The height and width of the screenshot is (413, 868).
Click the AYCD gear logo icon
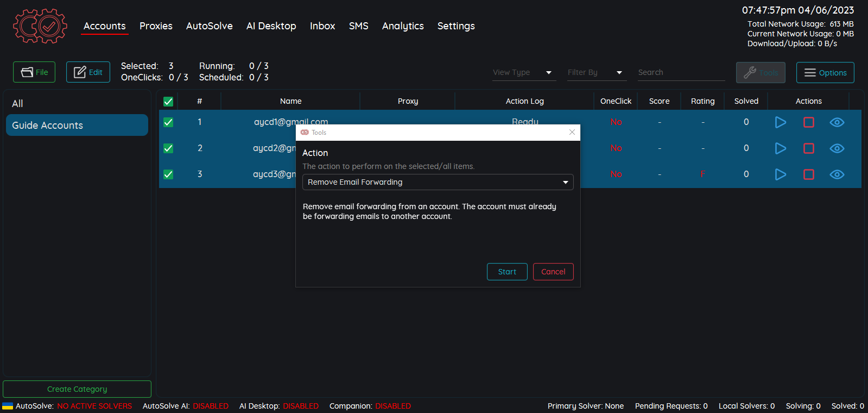pyautogui.click(x=40, y=26)
